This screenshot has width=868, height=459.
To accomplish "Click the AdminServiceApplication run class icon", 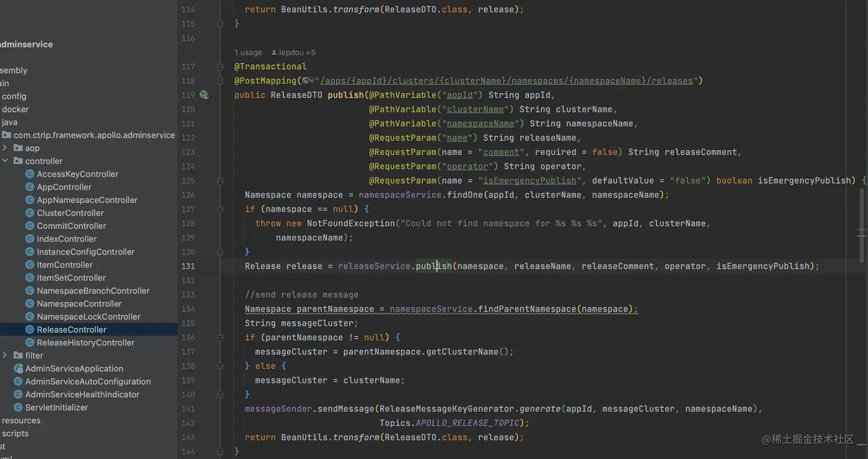I will coord(18,369).
